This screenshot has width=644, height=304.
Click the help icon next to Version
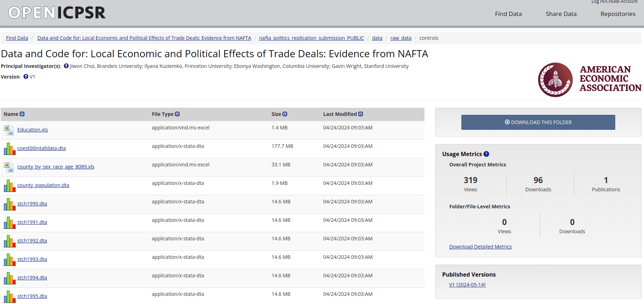[26, 76]
